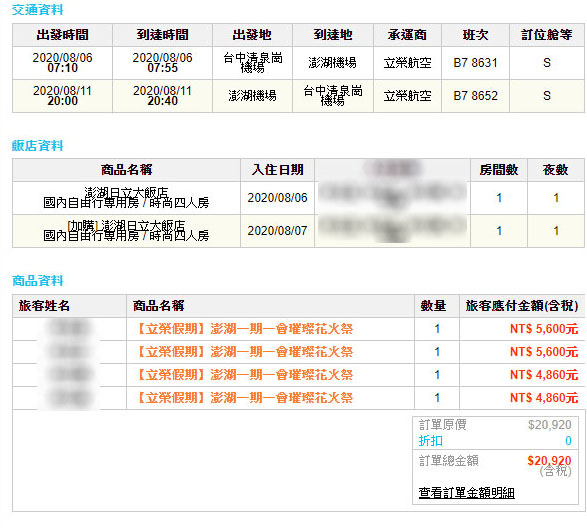Click the 到達地 column header
This screenshot has height=528, width=587.
pos(333,35)
